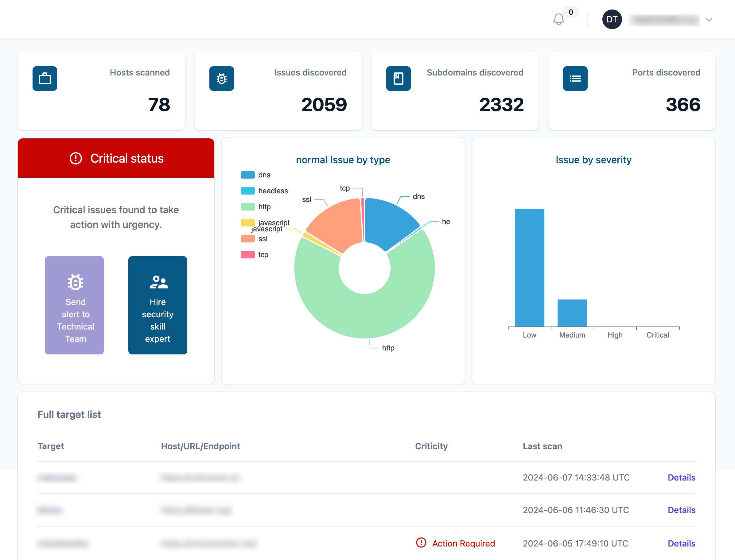735x560 pixels.
Task: Click the Issues discovered bug icon
Action: 221,79
